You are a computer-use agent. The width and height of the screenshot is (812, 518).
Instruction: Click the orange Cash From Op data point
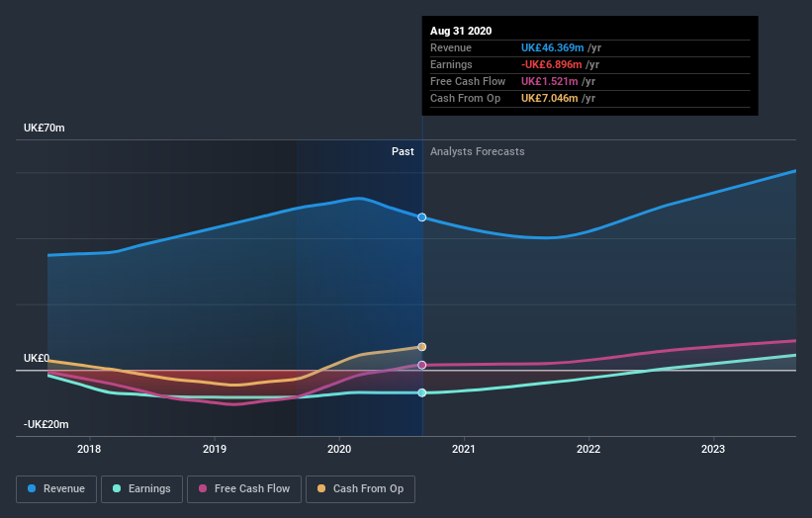pos(422,347)
